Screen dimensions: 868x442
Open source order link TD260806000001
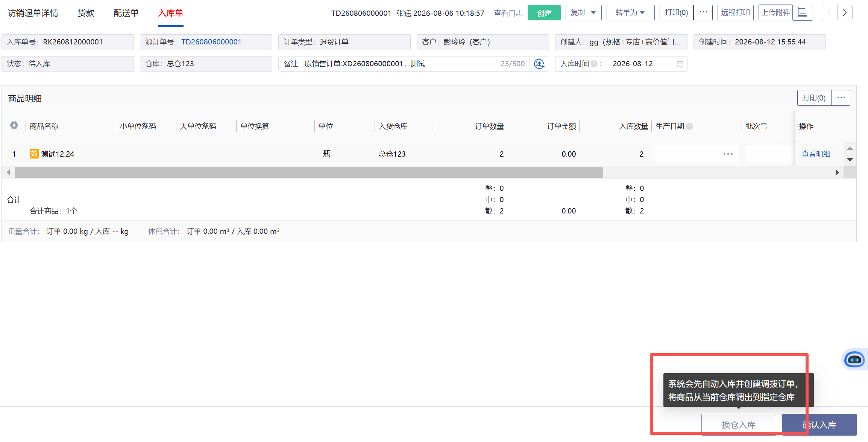(x=211, y=42)
